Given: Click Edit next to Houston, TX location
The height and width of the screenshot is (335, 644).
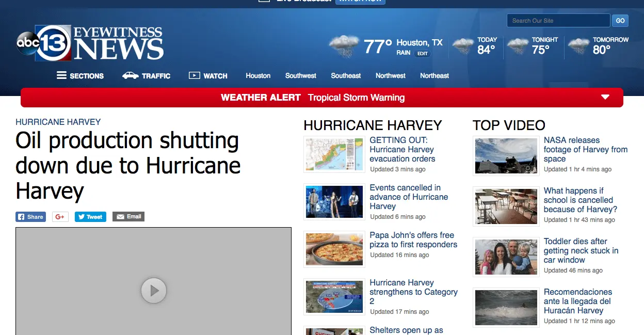Looking at the screenshot, I should coord(422,54).
